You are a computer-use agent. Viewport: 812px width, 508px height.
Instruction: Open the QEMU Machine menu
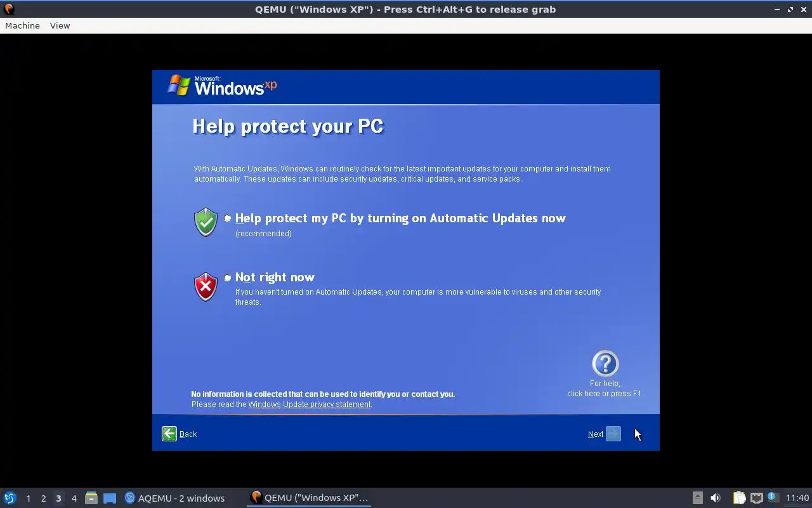(x=22, y=25)
